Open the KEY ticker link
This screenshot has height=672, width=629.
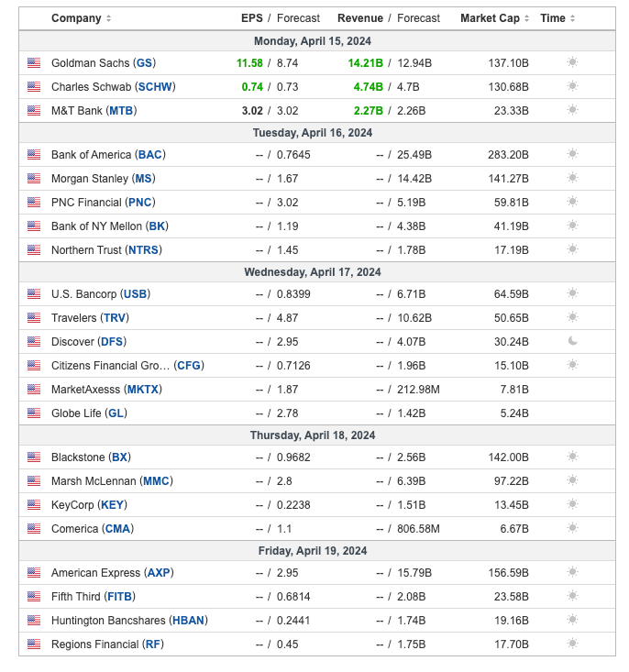[112, 505]
